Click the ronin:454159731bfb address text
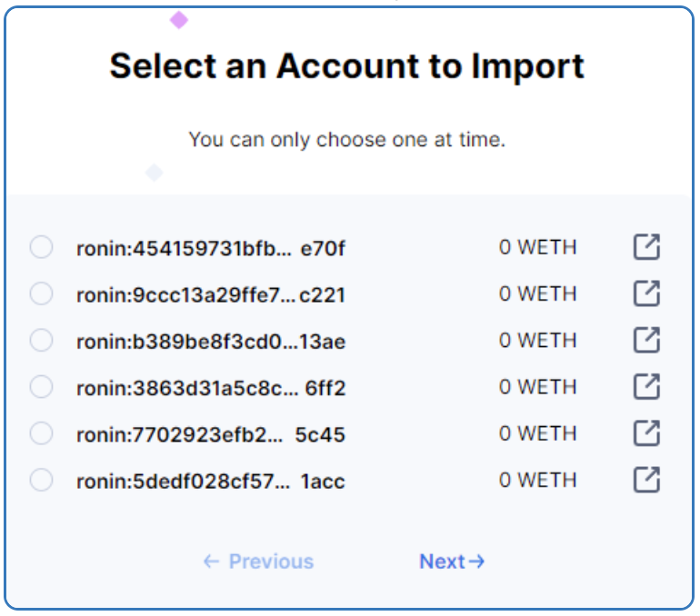The image size is (700, 616). coord(210,248)
